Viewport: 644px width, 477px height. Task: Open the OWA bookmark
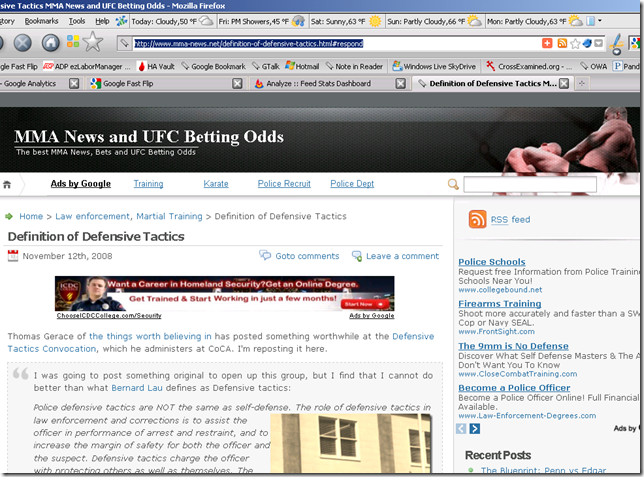[593, 67]
